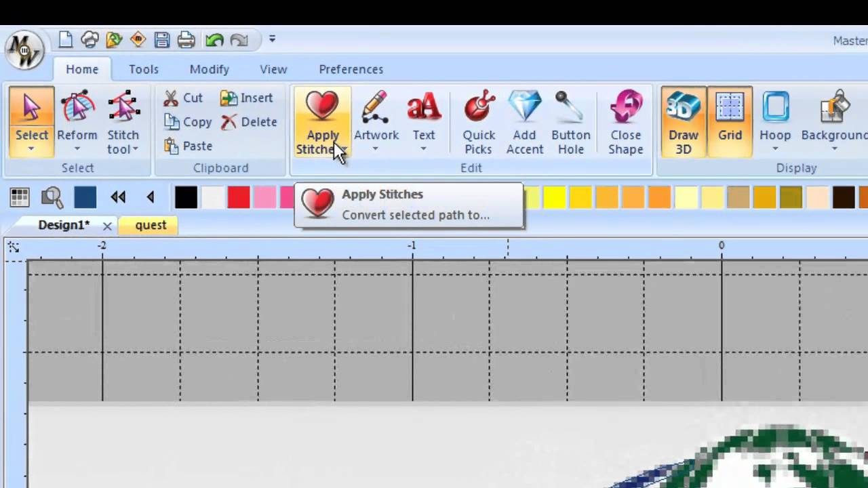
Task: Switch to the Tools ribbon tab
Action: [144, 69]
